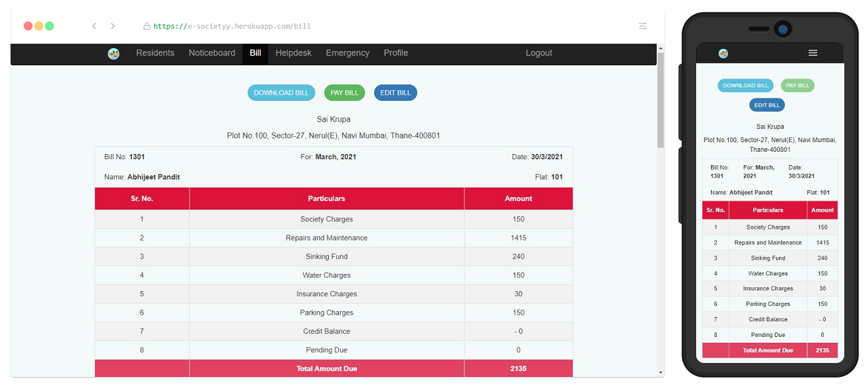The height and width of the screenshot is (391, 868).
Task: Open browser settings sliders icon
Action: [x=643, y=26]
